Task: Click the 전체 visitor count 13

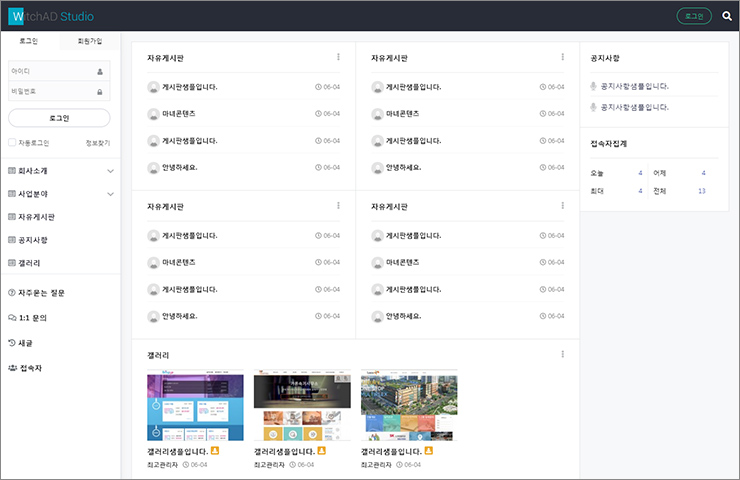Action: pyautogui.click(x=702, y=191)
